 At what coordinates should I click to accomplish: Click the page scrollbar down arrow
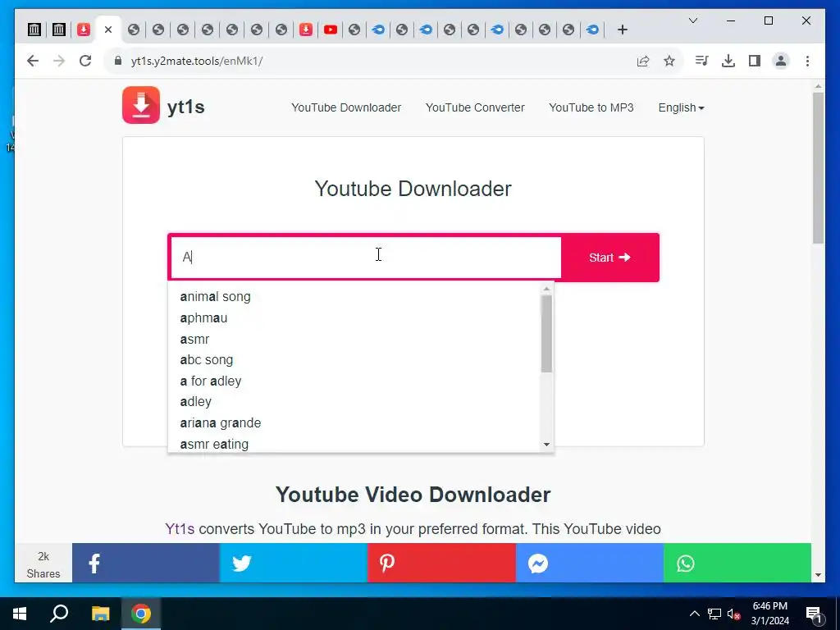tap(818, 575)
